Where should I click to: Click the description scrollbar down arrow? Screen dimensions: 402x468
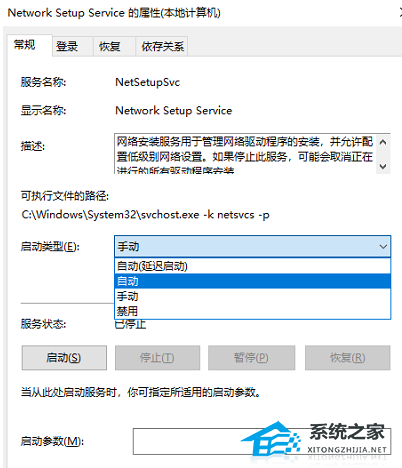pos(383,166)
